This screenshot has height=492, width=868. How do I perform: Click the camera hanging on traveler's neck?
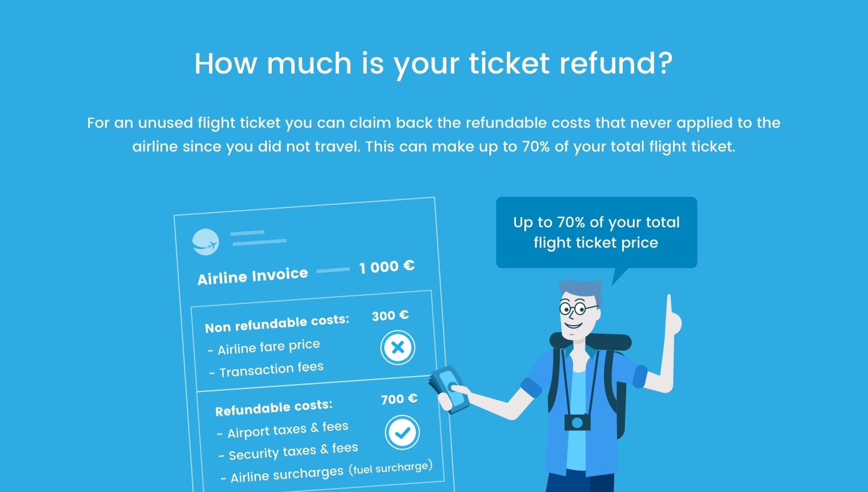(577, 422)
